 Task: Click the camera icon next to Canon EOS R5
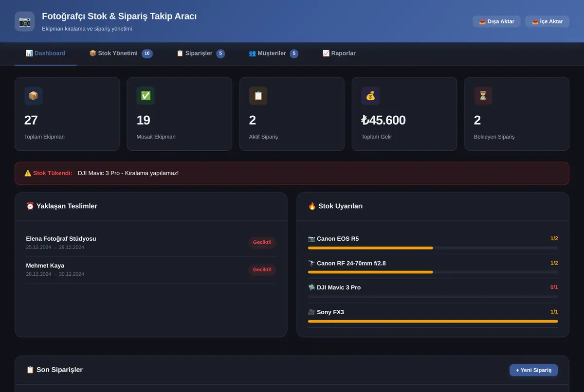[311, 239]
